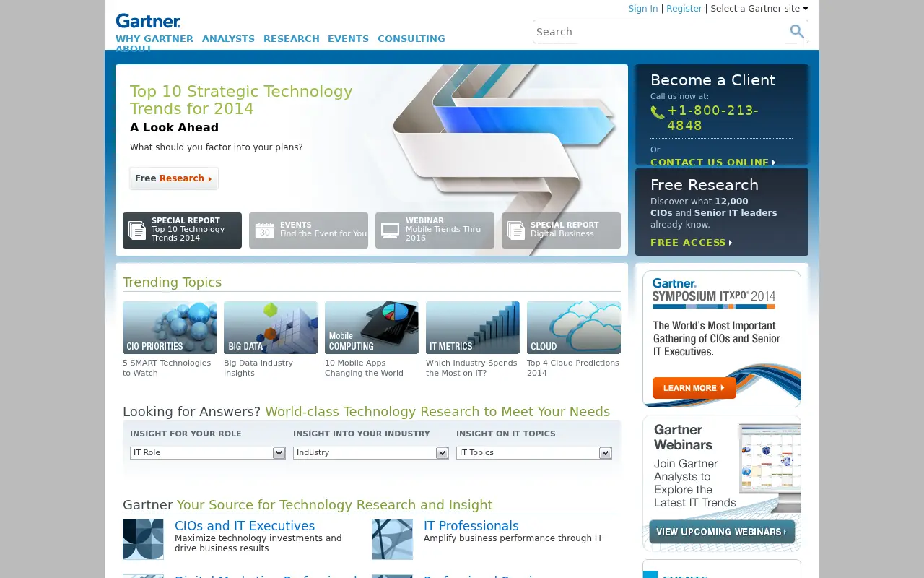Expand the IT Role dropdown
Viewport: 924px width, 578px height.
coord(208,453)
